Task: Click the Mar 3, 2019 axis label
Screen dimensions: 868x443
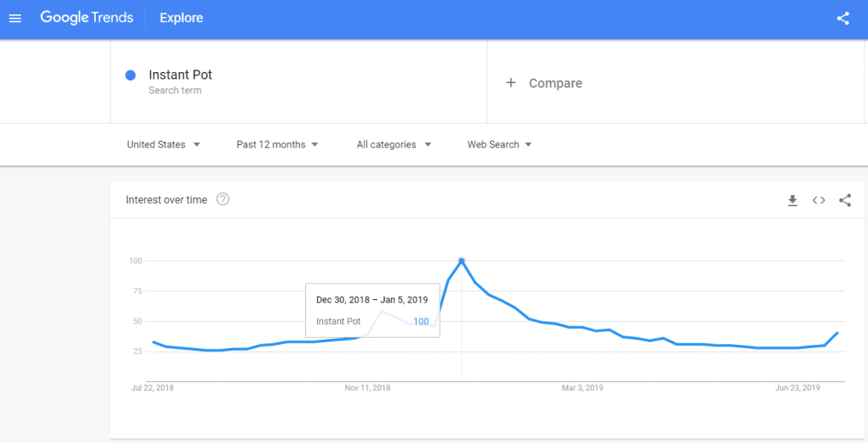Action: click(x=582, y=388)
